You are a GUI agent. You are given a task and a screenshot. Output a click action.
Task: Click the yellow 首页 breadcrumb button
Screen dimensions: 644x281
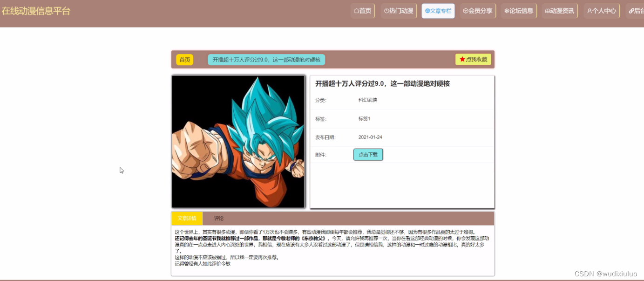point(184,60)
